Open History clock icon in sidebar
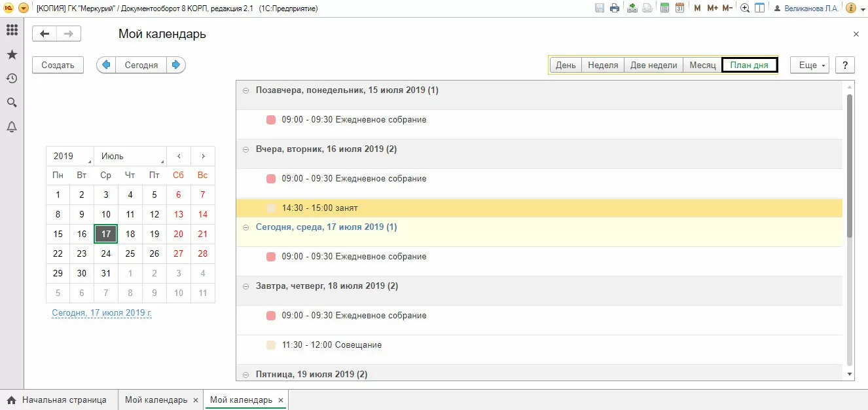This screenshot has height=410, width=868. click(x=11, y=79)
